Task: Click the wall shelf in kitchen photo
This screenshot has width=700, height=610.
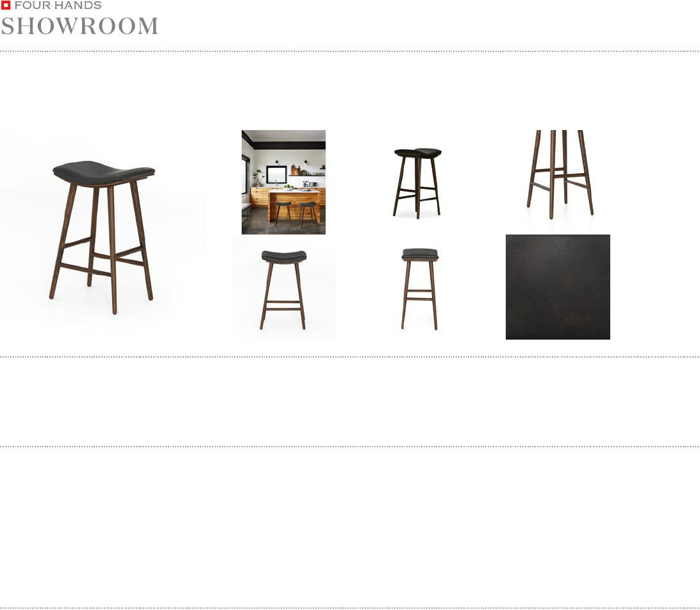Action: [307, 176]
